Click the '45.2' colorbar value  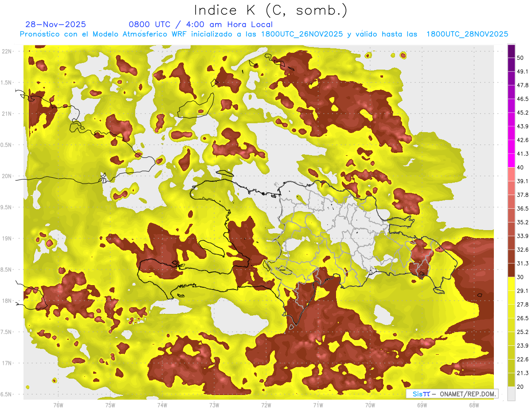click(523, 113)
